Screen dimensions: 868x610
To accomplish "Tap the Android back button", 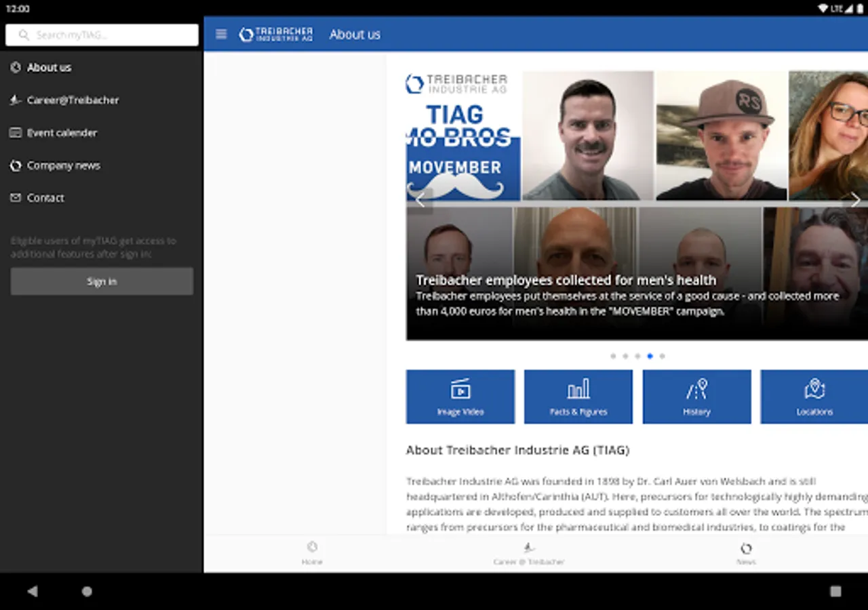I will [33, 591].
